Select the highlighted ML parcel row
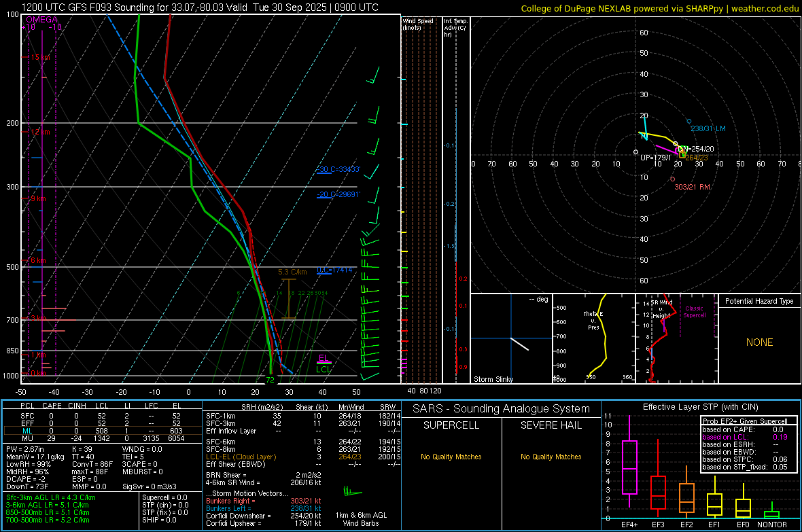 coord(102,431)
